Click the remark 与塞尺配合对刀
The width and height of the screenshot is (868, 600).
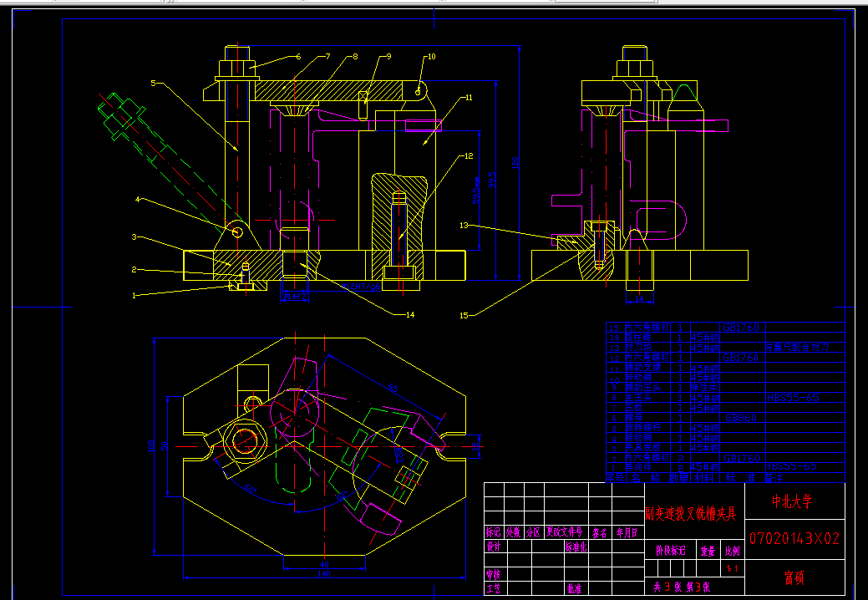tap(797, 347)
